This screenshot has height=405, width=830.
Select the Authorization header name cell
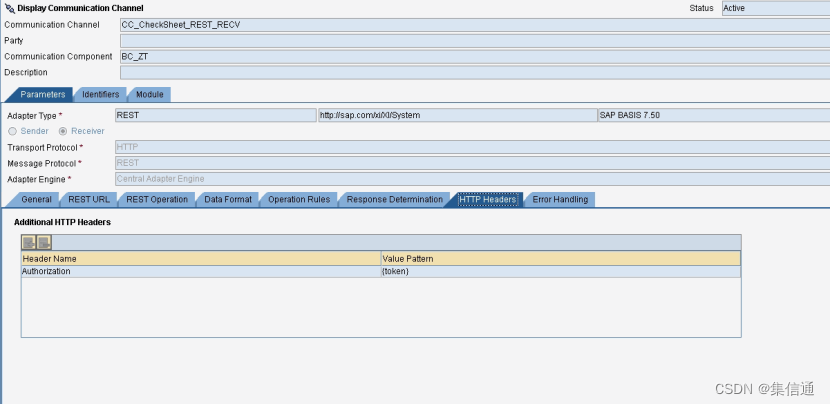tap(201, 272)
